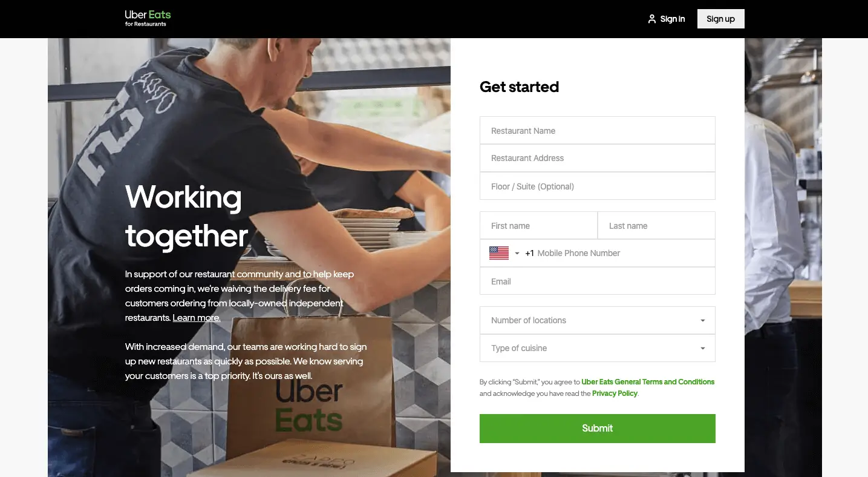Open the Type of cuisine dropdown
Viewport: 868px width, 477px height.
598,348
